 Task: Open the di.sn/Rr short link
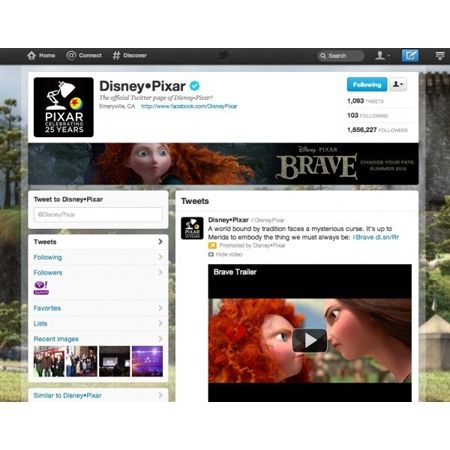click(387, 237)
